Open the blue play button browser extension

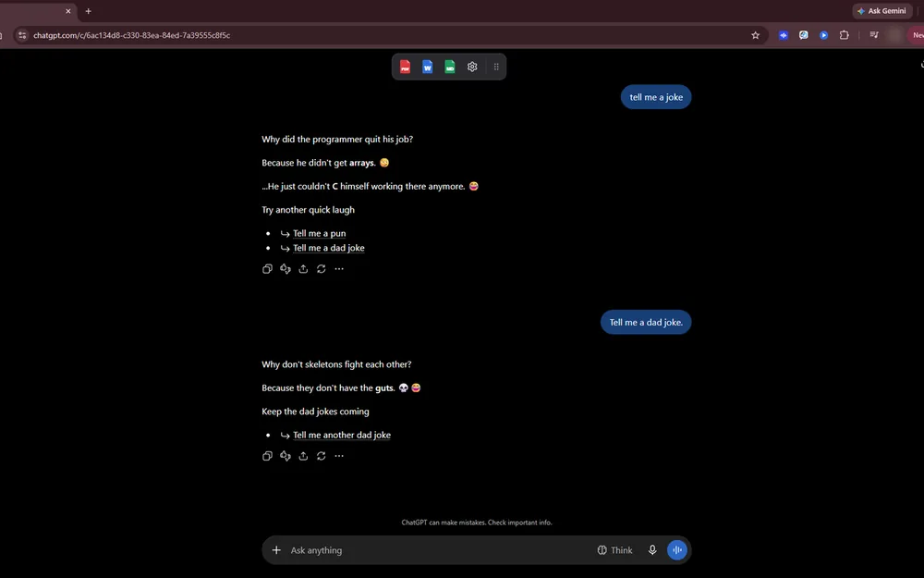824,35
